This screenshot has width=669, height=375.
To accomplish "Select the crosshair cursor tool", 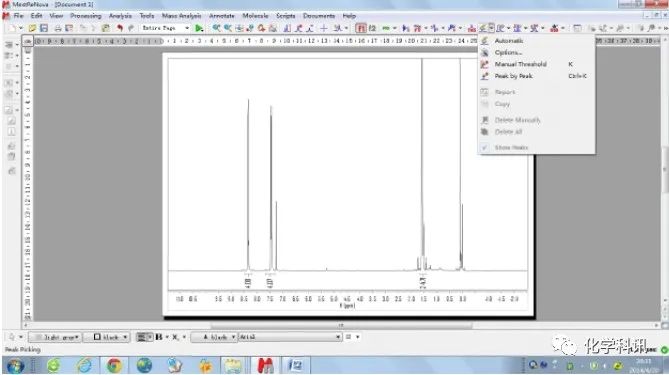I will coord(324,28).
